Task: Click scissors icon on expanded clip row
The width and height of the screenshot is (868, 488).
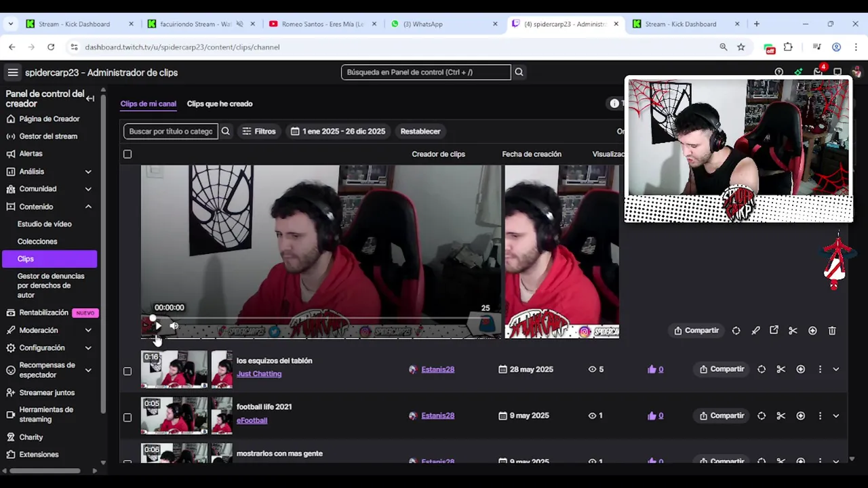Action: (793, 331)
